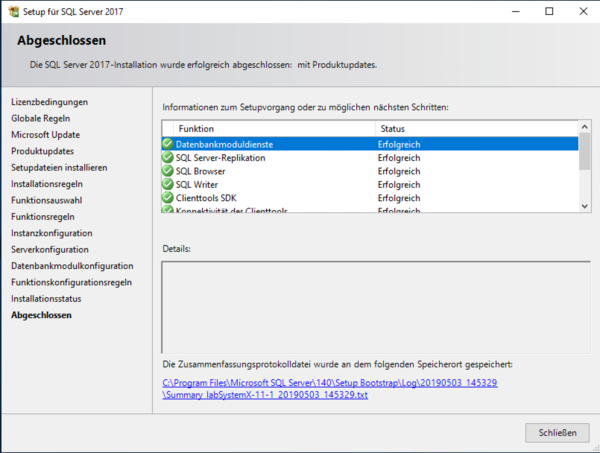Screen dimensions: 600x453
Task: Click the Funktion column header
Action: coord(274,129)
